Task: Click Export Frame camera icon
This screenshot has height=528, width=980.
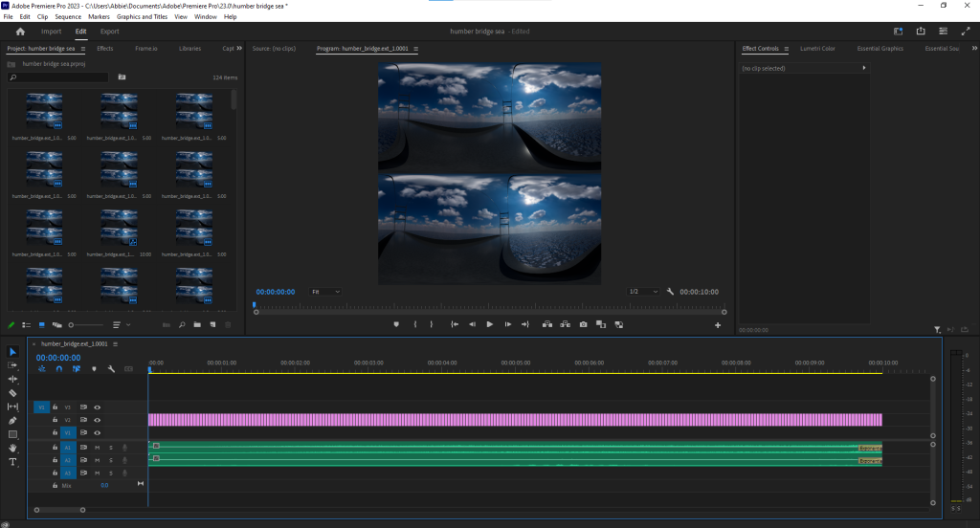Action: [583, 324]
